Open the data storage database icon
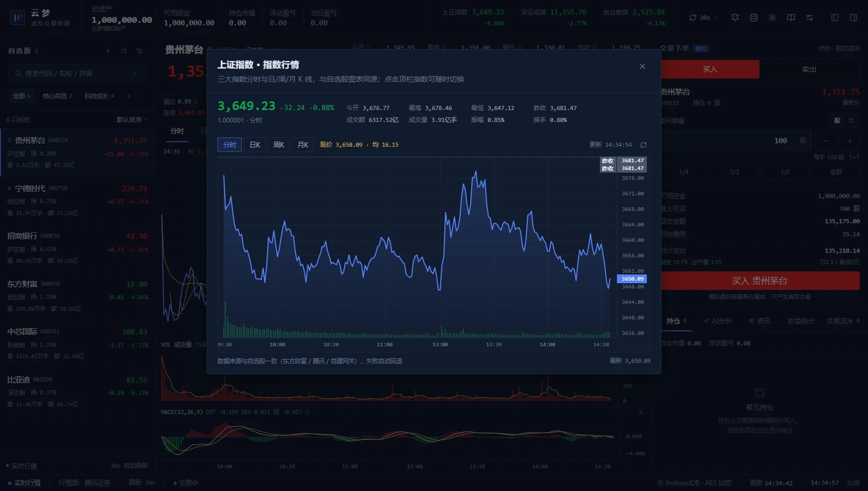This screenshot has height=491, width=868. 754,18
